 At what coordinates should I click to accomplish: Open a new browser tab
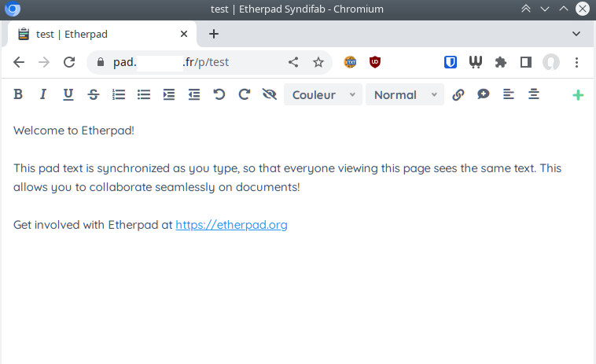tap(214, 34)
